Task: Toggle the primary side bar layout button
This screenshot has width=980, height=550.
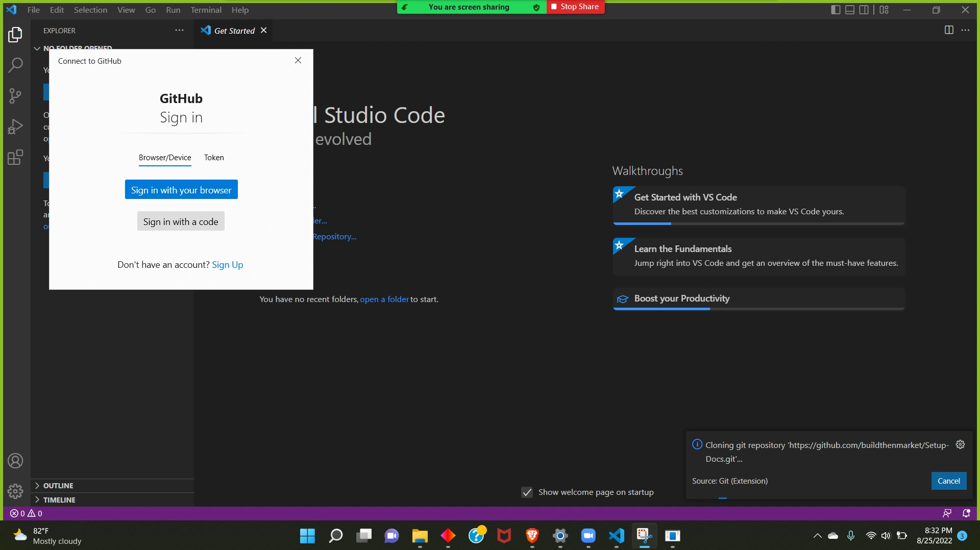Action: coord(836,10)
